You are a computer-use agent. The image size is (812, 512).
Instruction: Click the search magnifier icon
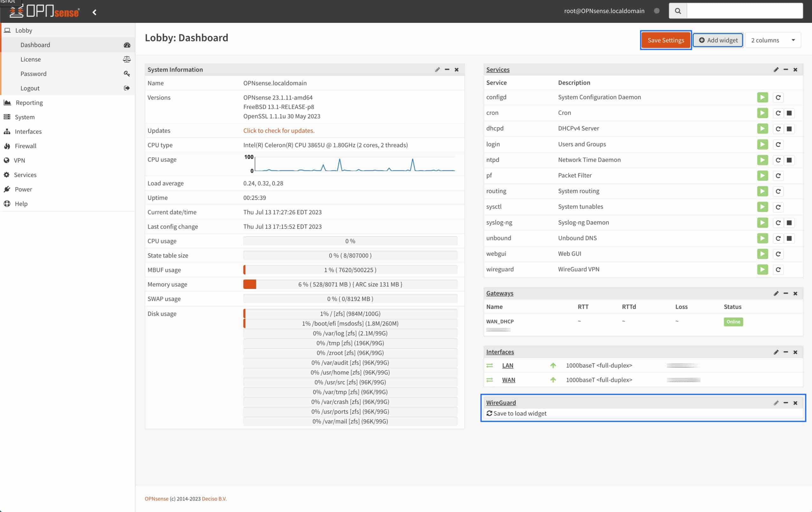pyautogui.click(x=678, y=11)
